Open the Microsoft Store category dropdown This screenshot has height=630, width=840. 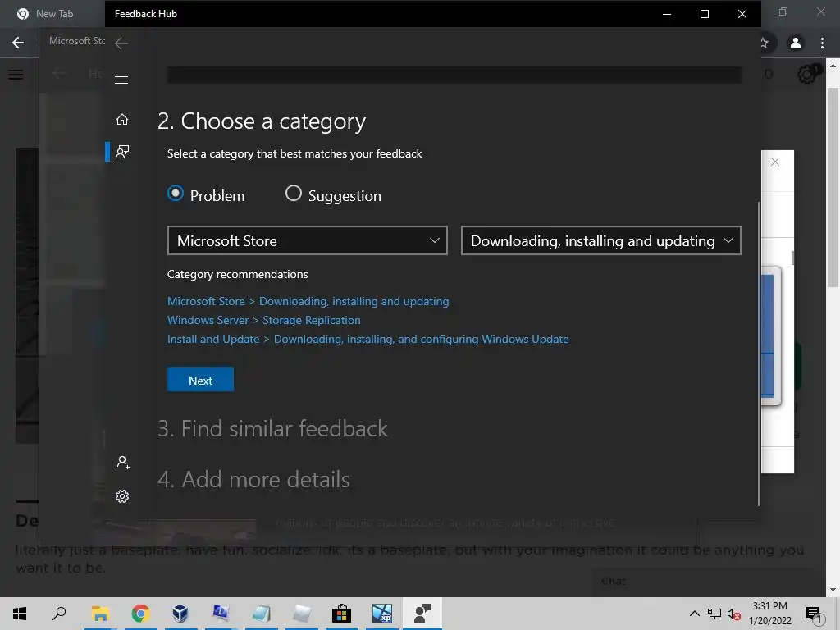(308, 240)
